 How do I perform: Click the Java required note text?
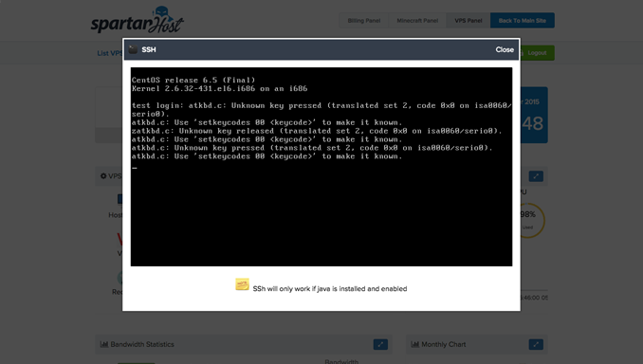[x=330, y=288]
